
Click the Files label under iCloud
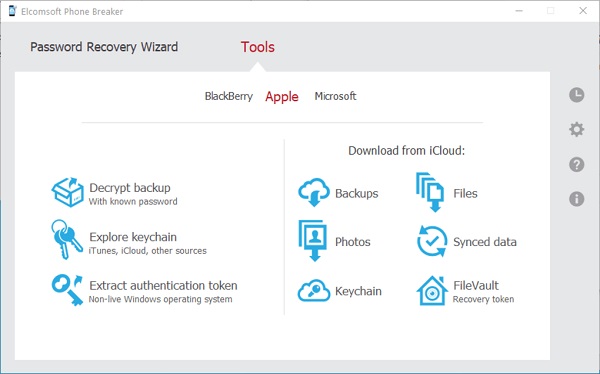coord(465,193)
